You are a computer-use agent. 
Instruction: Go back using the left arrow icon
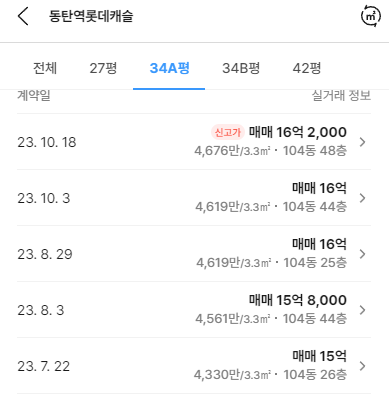(23, 16)
